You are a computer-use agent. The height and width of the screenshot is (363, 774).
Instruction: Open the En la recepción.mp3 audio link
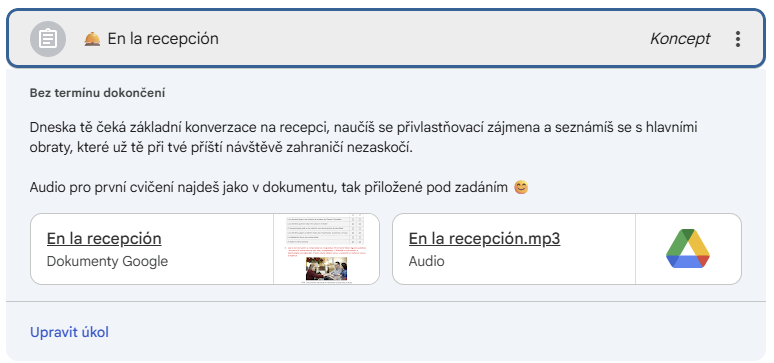pyautogui.click(x=484, y=239)
